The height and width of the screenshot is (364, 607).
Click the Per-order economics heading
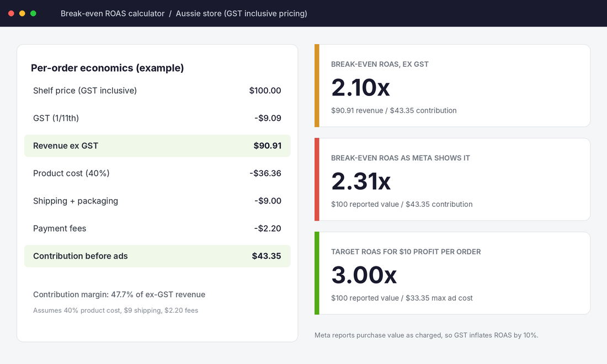pos(107,68)
